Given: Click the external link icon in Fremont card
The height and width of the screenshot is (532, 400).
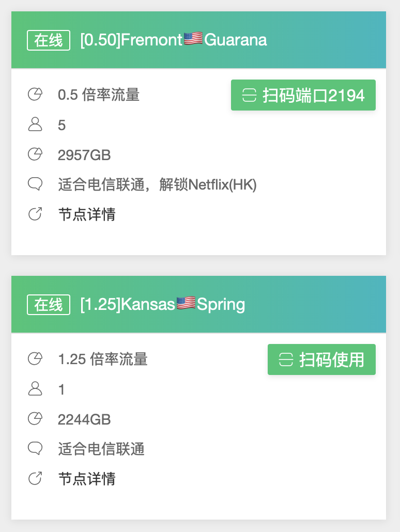Looking at the screenshot, I should [x=35, y=214].
